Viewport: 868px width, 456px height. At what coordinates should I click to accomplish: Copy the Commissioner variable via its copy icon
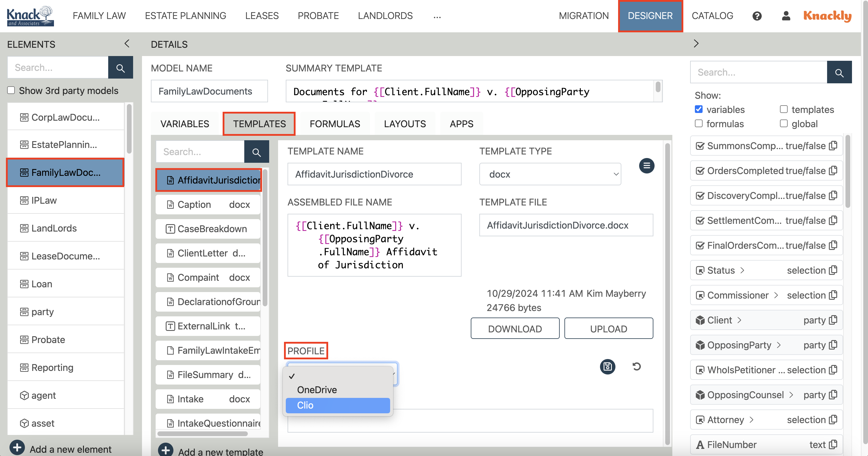(833, 295)
